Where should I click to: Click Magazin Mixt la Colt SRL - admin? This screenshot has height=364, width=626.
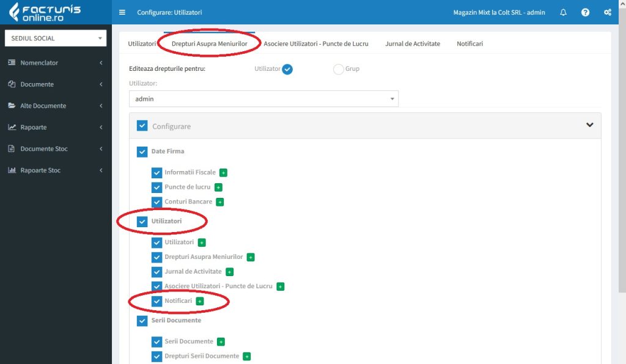pyautogui.click(x=499, y=12)
